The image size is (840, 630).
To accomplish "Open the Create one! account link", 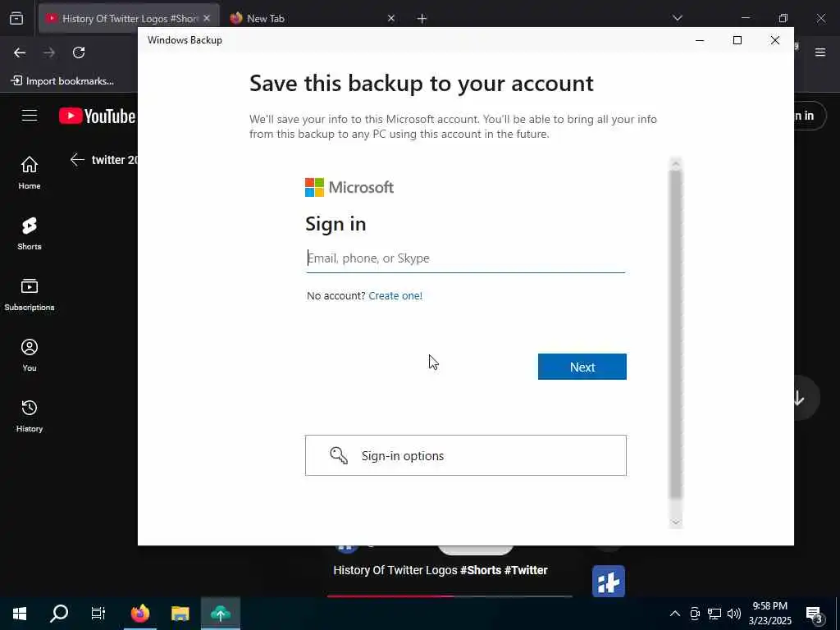I will 395,295.
